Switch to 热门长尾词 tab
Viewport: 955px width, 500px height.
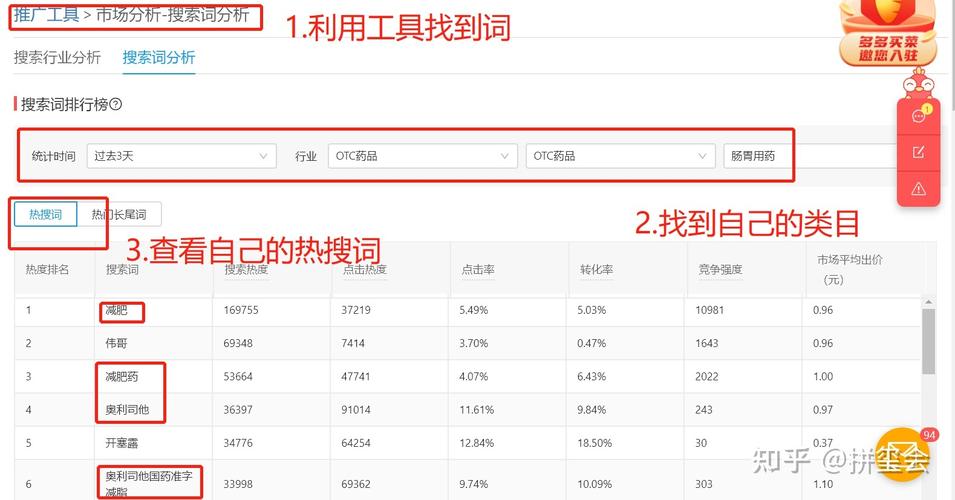point(119,214)
